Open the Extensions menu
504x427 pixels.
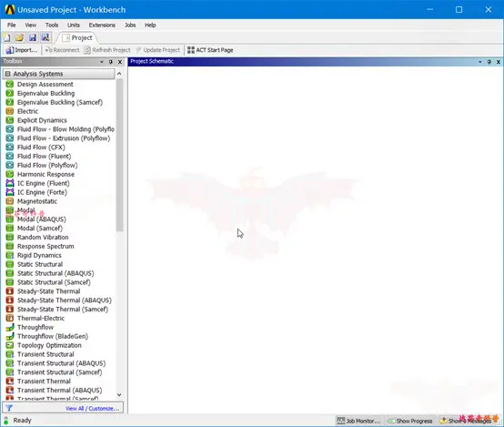102,25
